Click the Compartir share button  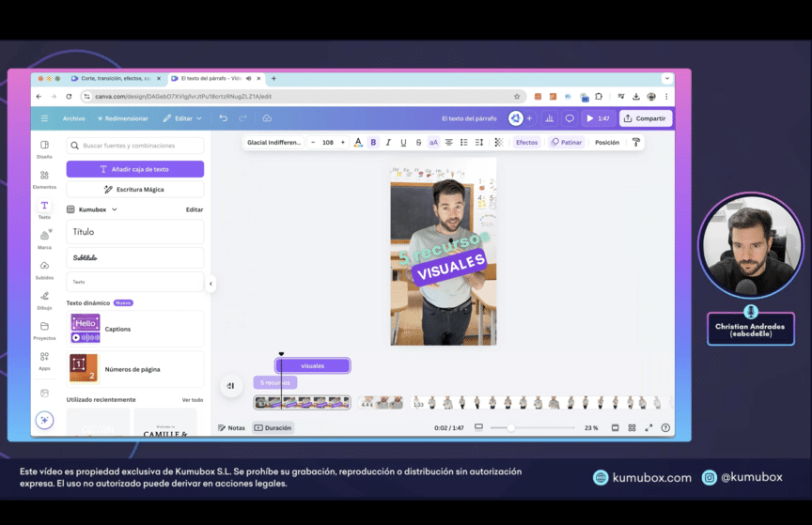pyautogui.click(x=646, y=118)
